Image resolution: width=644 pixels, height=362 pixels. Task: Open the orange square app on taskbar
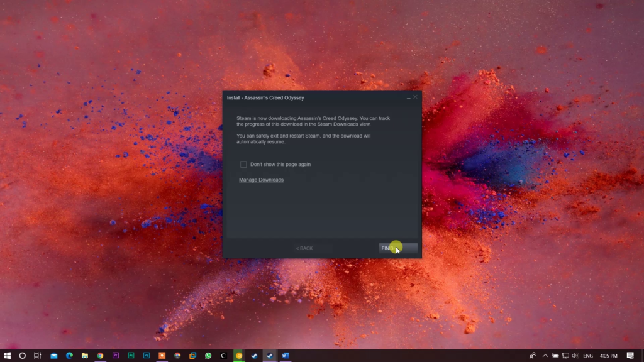pos(162,356)
